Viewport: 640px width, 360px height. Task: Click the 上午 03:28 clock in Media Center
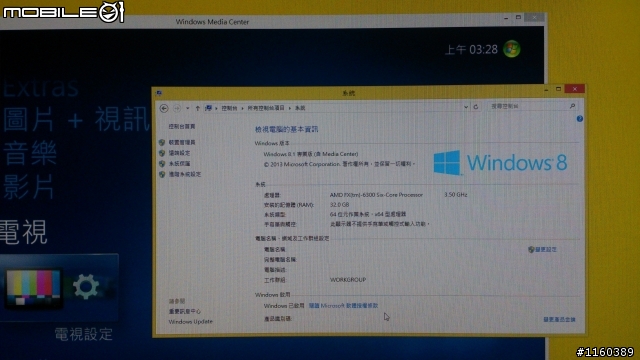471,50
